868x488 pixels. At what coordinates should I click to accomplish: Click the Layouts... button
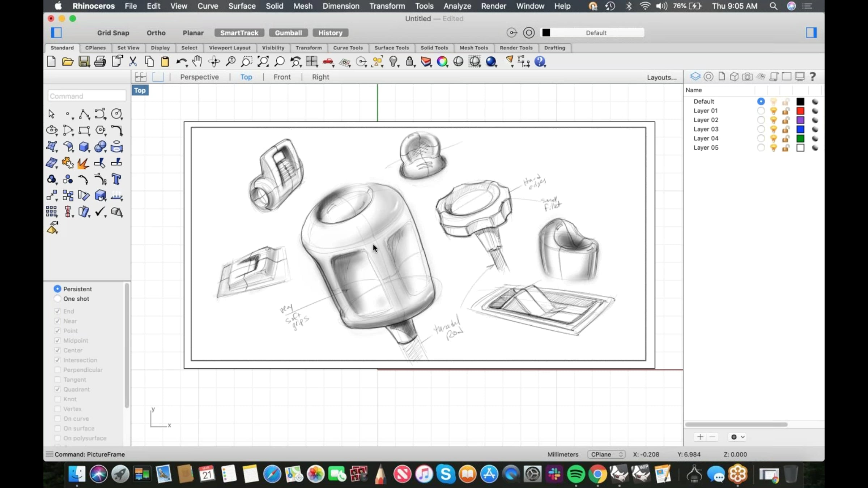click(661, 77)
